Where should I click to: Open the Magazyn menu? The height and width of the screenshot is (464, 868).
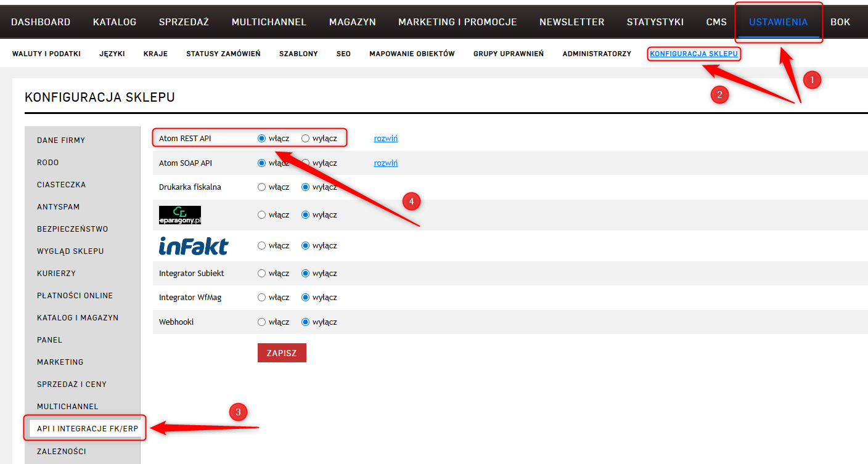point(353,22)
